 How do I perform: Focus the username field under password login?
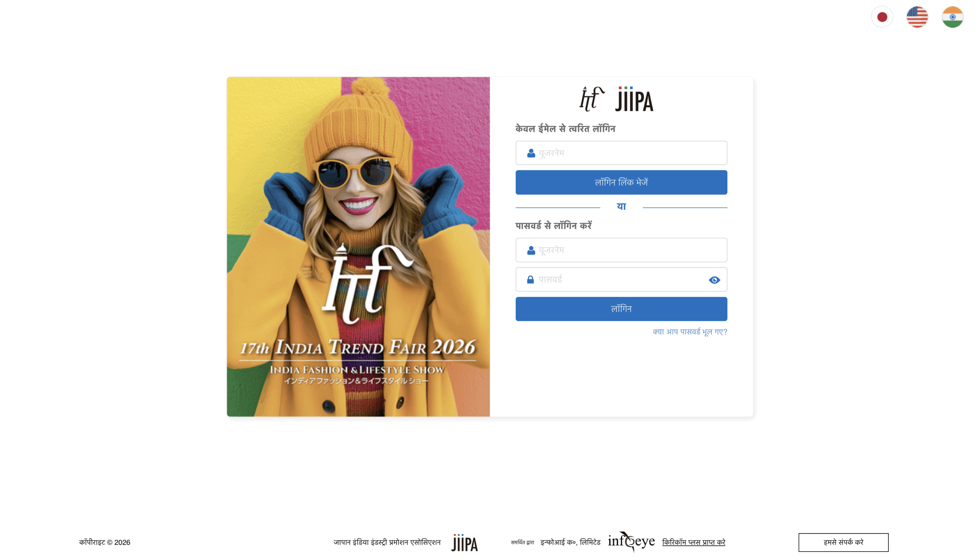621,250
